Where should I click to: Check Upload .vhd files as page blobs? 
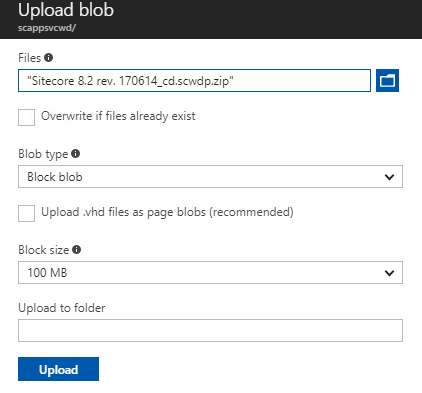click(26, 213)
